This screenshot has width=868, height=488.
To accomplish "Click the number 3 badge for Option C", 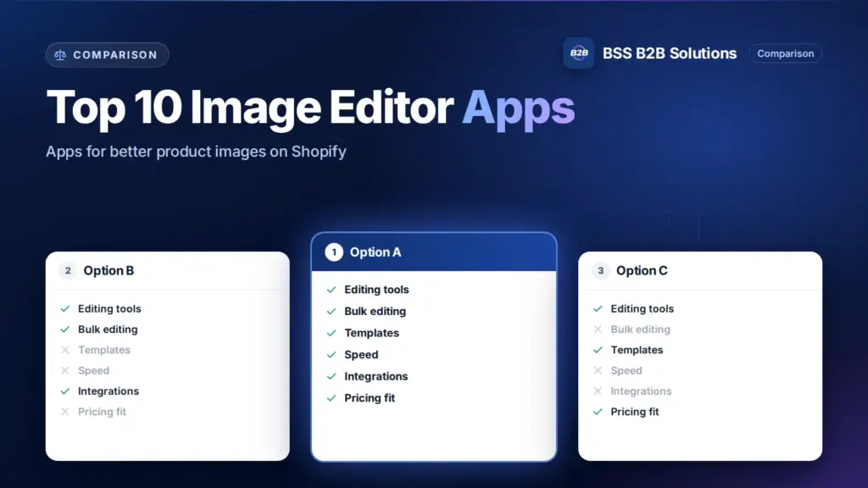I will pos(600,270).
